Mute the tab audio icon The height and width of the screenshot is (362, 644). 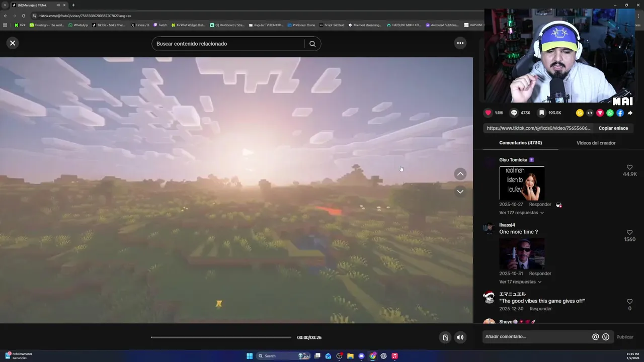click(58, 5)
